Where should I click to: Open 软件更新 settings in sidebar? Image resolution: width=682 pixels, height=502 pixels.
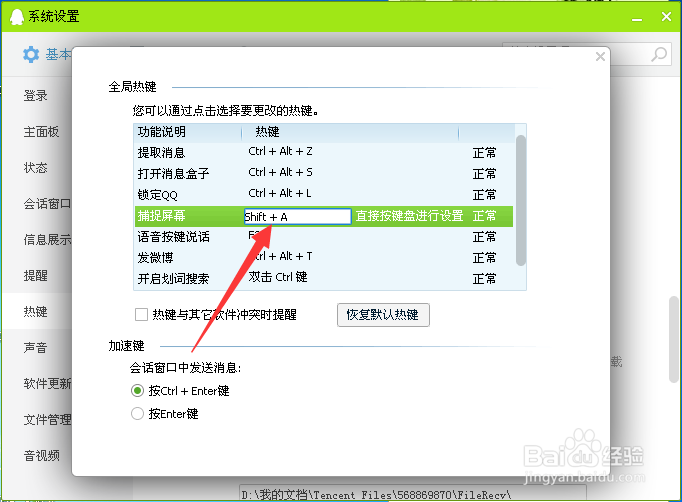47,384
